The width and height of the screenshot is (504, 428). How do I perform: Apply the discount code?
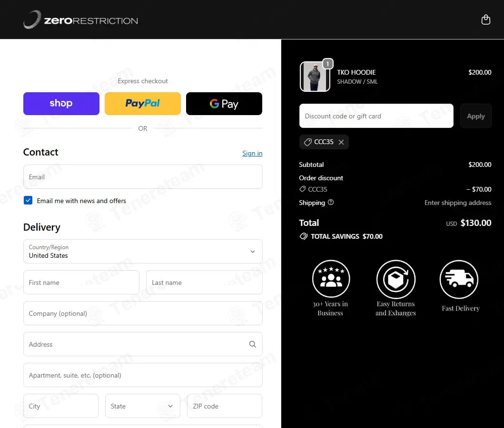pyautogui.click(x=476, y=116)
